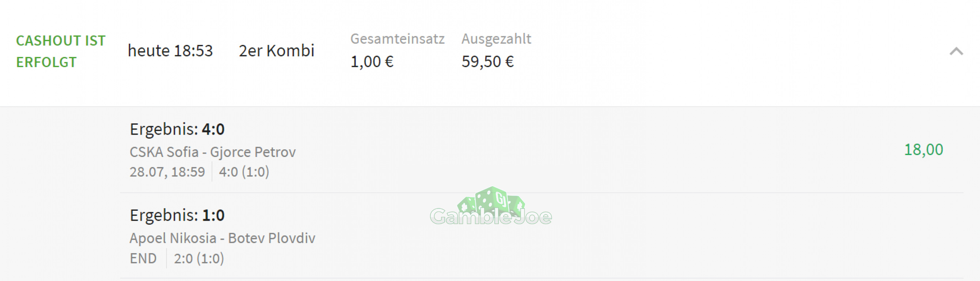Click the heute 18:53 timestamp
980x281 pixels.
(x=170, y=50)
